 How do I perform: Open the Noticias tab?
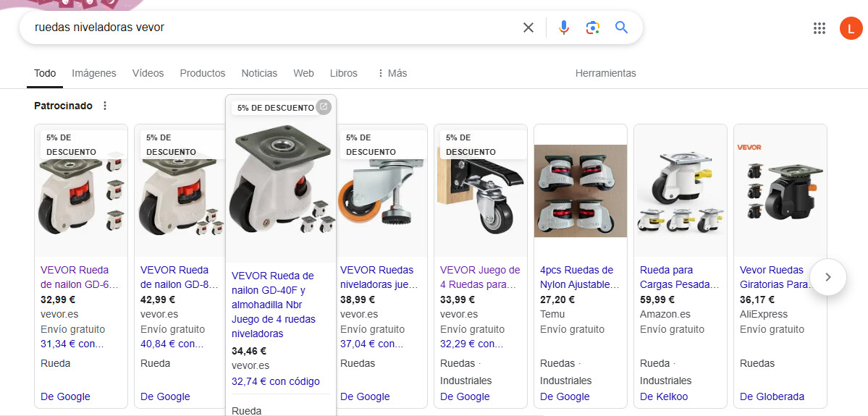tap(259, 73)
